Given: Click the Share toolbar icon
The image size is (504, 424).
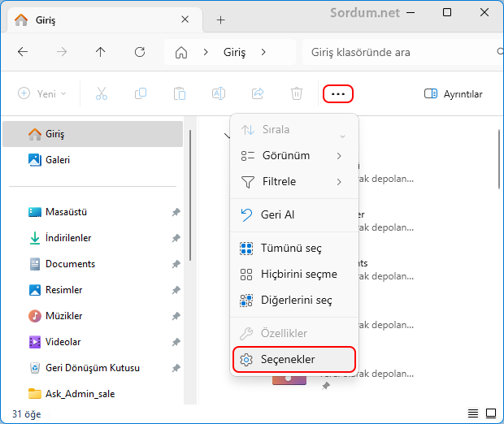Looking at the screenshot, I should click(x=258, y=93).
